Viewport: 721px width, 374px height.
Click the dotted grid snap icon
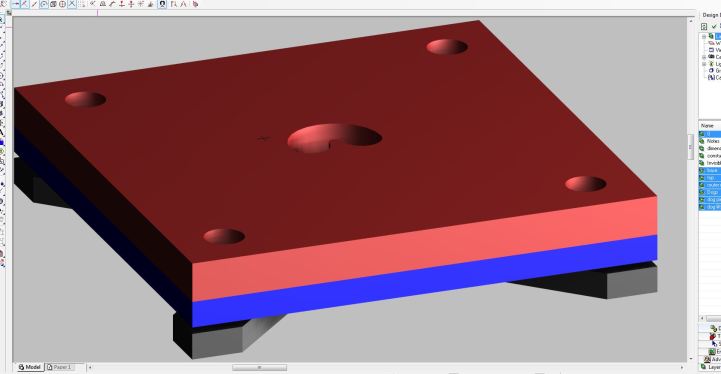point(81,4)
